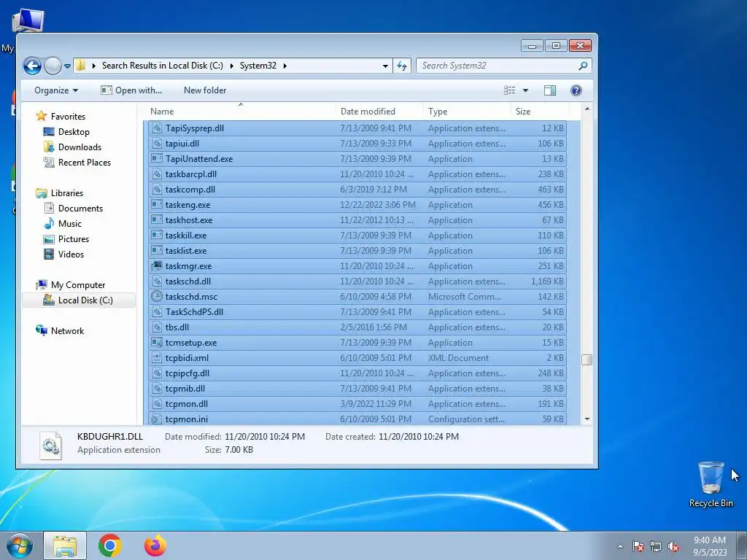Launch Firefox from the taskbar

pos(155,545)
